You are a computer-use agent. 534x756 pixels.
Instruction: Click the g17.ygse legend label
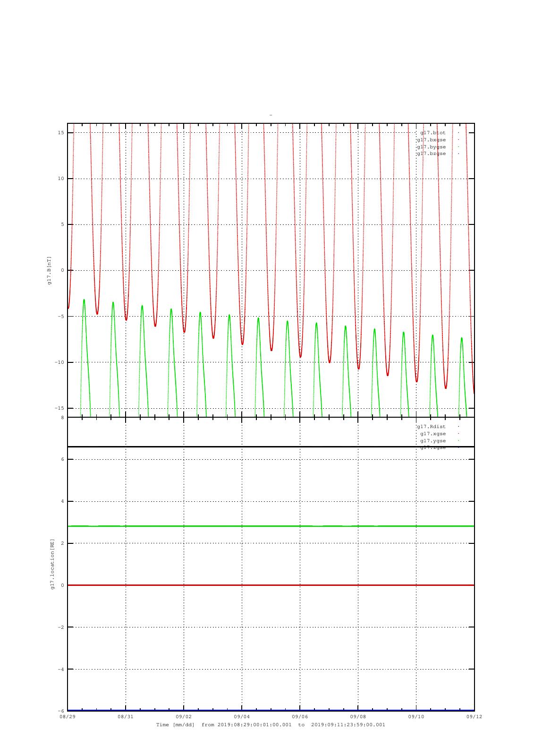[433, 441]
